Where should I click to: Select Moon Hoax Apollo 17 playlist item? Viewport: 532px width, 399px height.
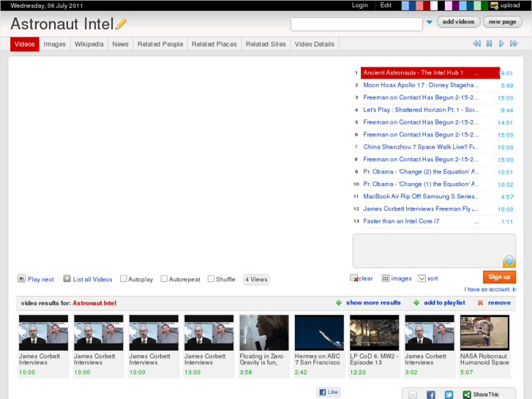(430, 85)
